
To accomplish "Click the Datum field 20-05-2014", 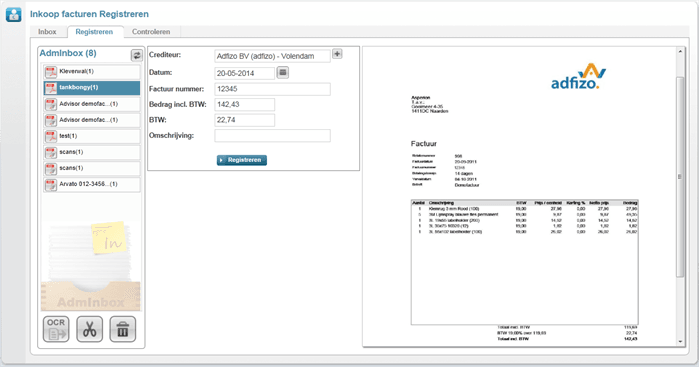I will (245, 73).
